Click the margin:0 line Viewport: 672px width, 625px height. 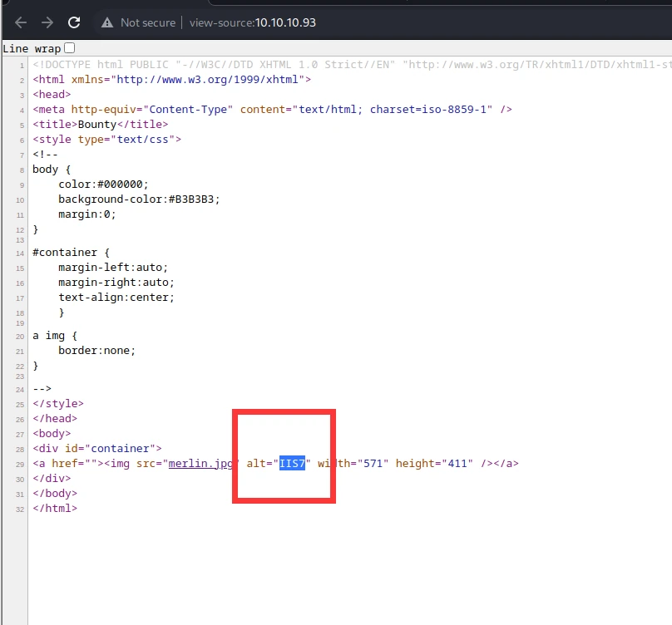pyautogui.click(x=87, y=214)
